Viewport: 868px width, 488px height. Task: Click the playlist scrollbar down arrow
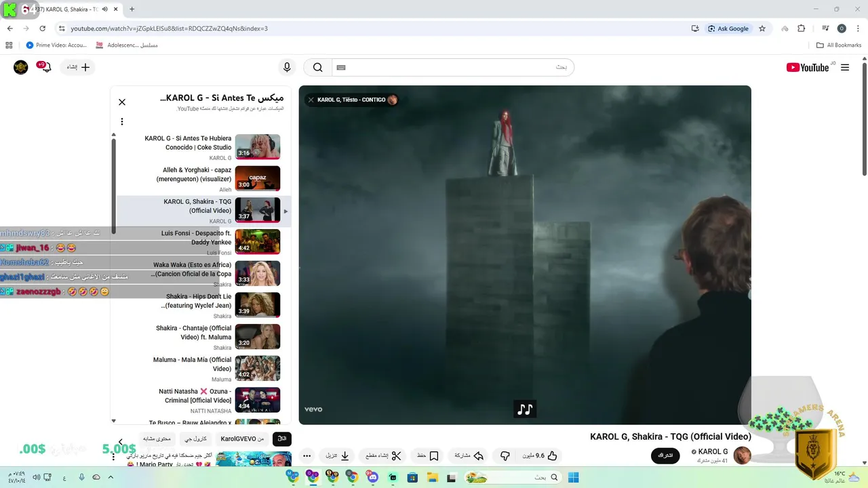pos(113,421)
